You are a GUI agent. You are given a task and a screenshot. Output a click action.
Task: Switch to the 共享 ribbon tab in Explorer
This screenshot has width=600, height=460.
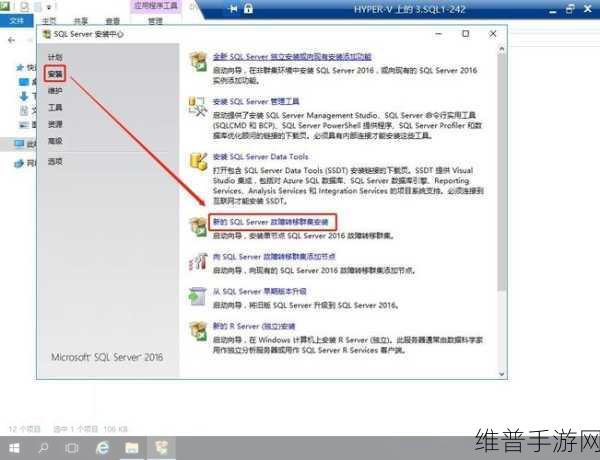(80, 21)
